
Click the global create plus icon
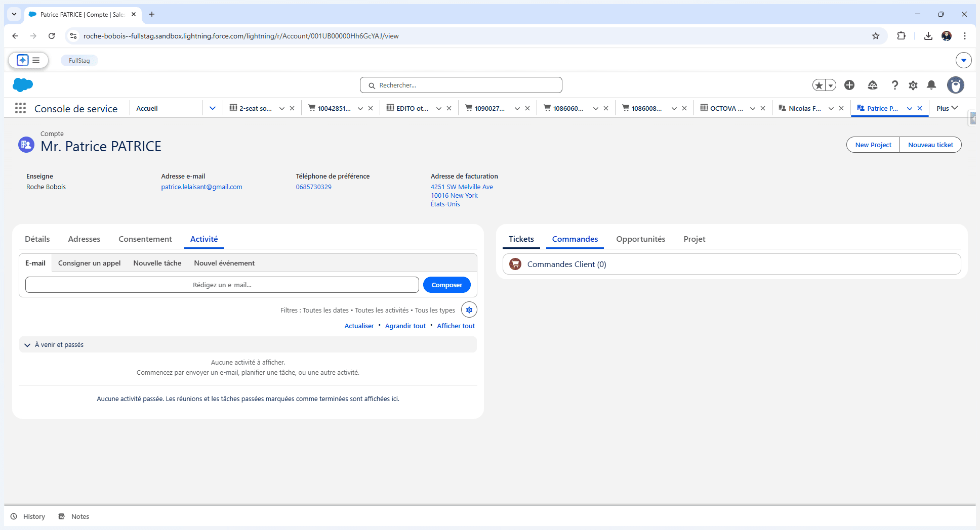[849, 85]
